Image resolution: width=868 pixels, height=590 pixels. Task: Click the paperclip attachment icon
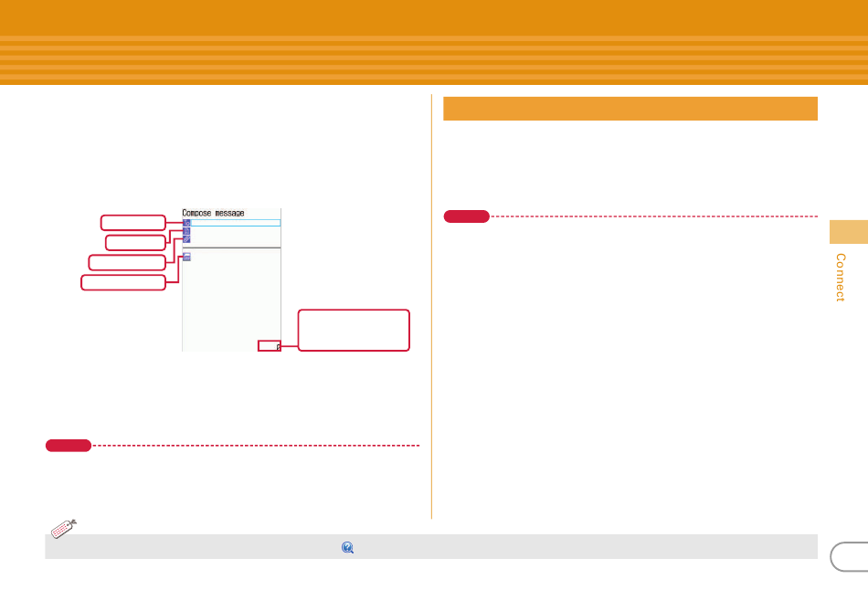[186, 239]
